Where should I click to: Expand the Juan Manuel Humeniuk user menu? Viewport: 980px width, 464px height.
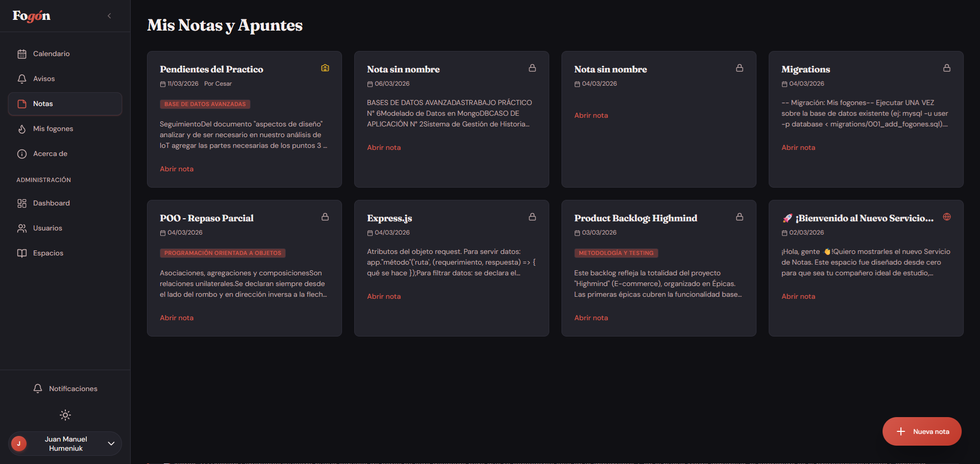point(111,444)
